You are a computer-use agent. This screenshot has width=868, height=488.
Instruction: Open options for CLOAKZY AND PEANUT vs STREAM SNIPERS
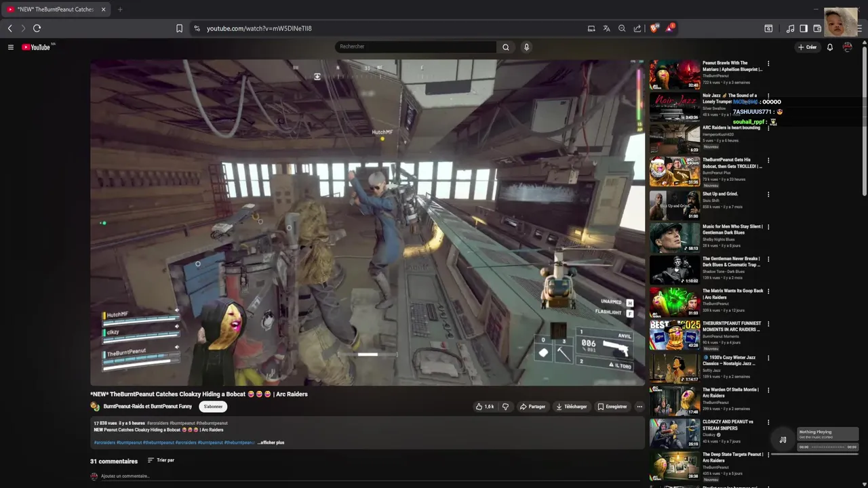pyautogui.click(x=768, y=422)
